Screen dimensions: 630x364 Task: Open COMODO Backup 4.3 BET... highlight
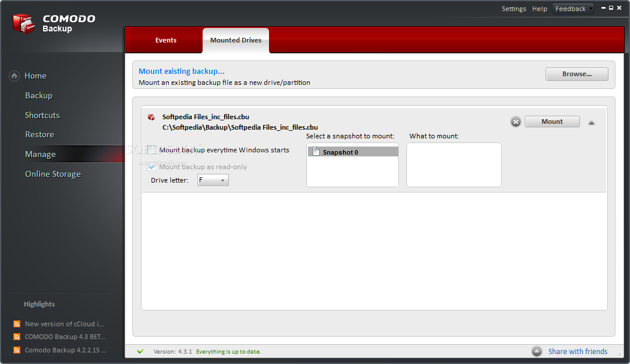tap(65, 337)
